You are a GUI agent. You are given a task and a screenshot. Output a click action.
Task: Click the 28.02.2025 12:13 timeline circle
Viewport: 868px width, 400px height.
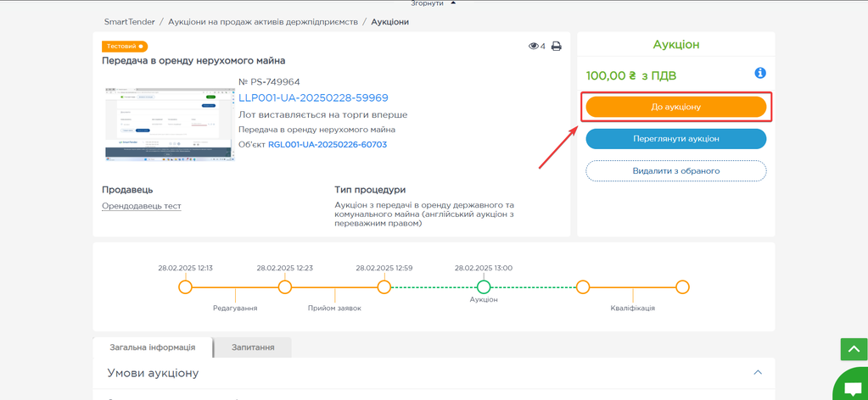coord(186,287)
